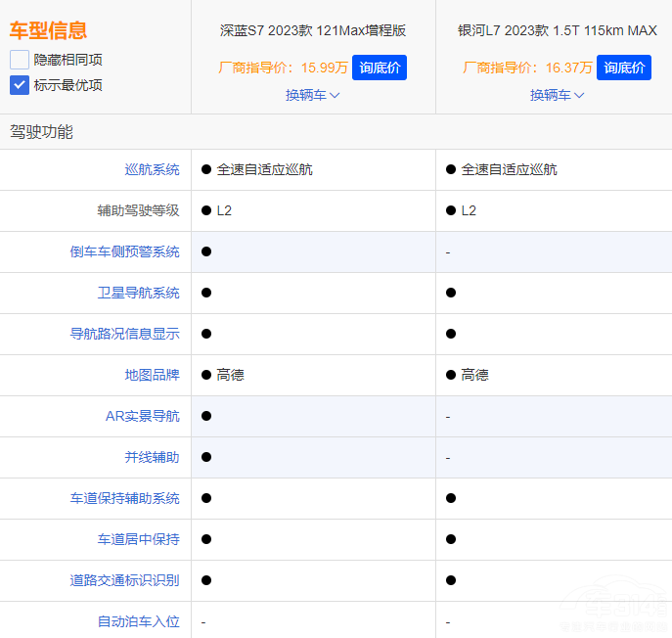Click the 银河L7 2023款 1.5T 115km MAX title
Image resolution: width=672 pixels, height=638 pixels.
click(x=558, y=30)
